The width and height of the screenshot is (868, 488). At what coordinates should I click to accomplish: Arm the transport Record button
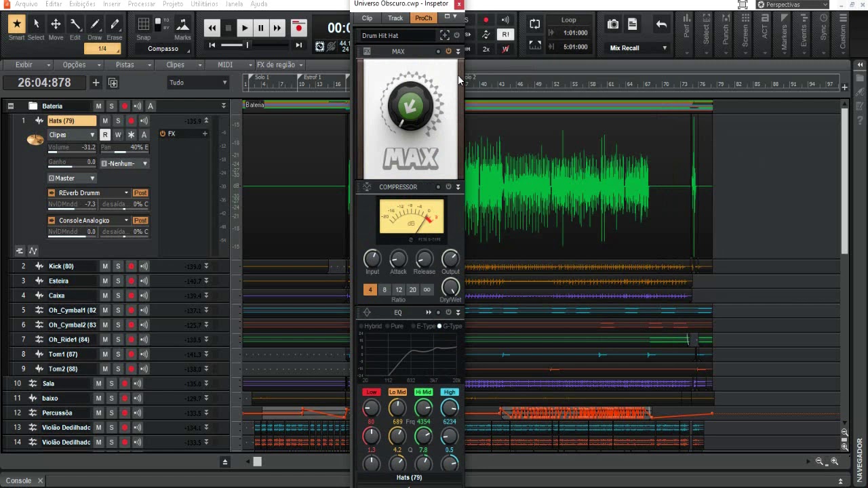click(x=298, y=28)
